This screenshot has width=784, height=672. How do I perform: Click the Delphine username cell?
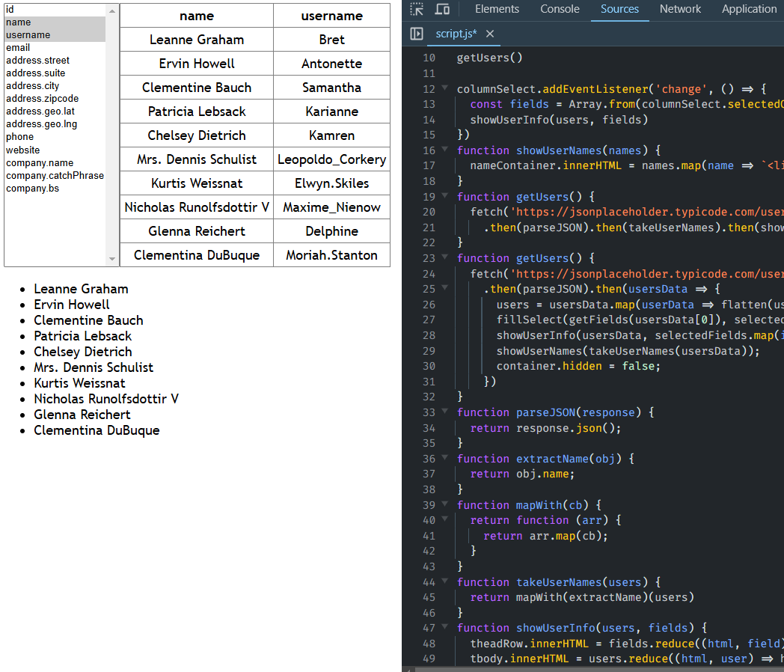tap(331, 231)
